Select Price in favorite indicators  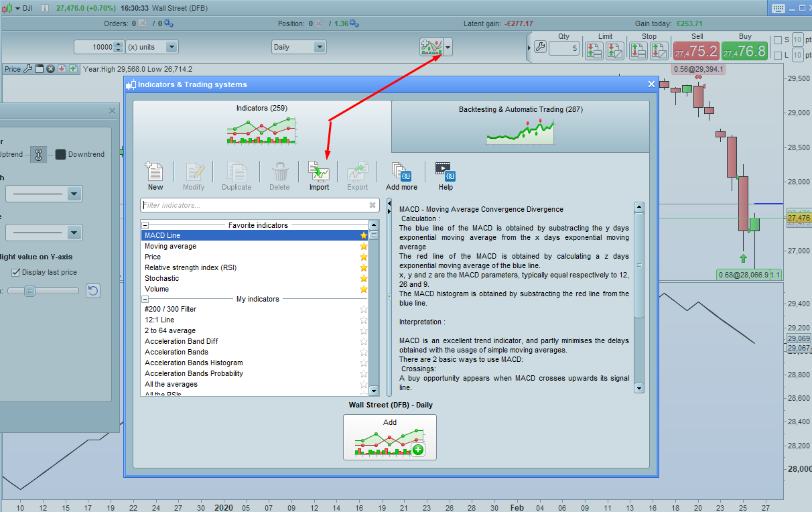point(255,257)
